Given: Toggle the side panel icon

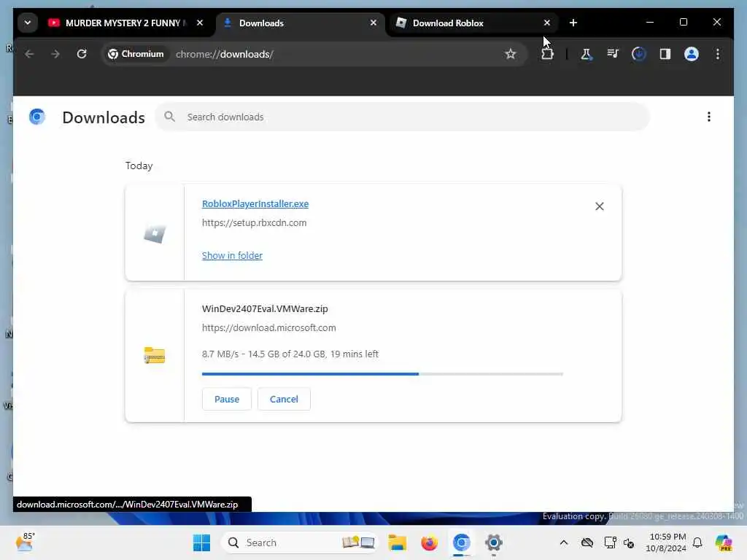Looking at the screenshot, I should point(665,54).
